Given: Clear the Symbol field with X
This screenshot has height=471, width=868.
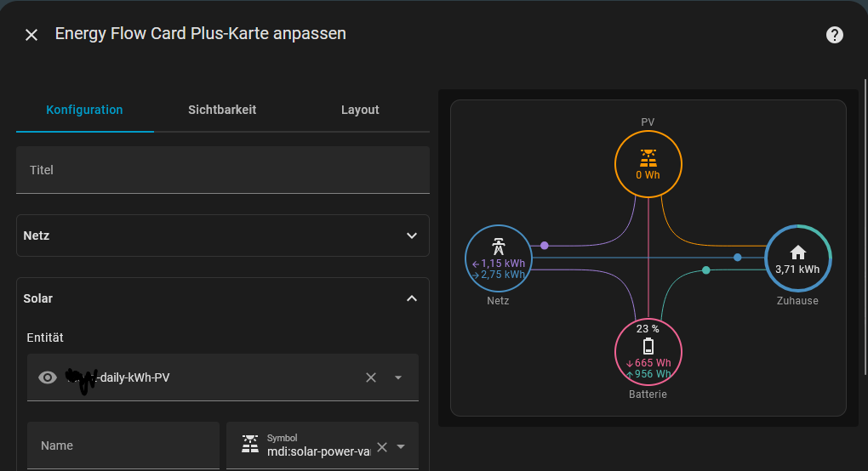Looking at the screenshot, I should (382, 446).
